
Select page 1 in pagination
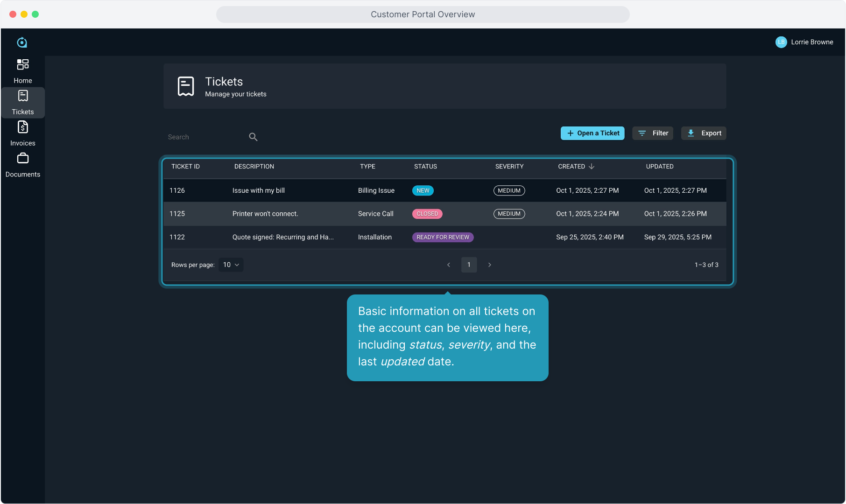pos(469,265)
